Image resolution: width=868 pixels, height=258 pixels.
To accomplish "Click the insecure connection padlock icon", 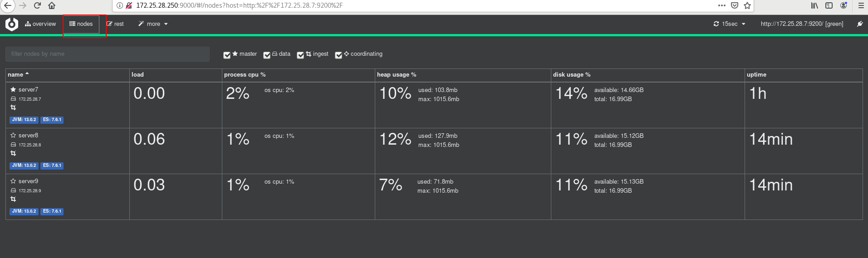I will [129, 5].
